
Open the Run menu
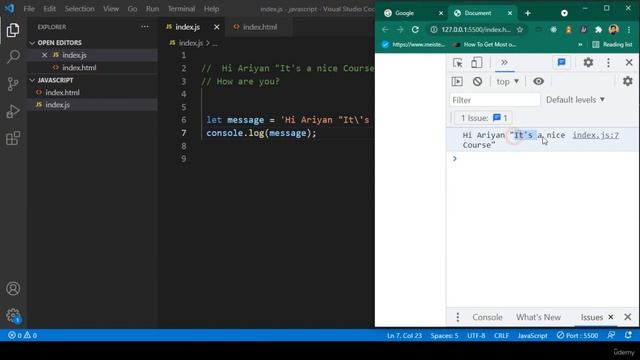(x=152, y=9)
